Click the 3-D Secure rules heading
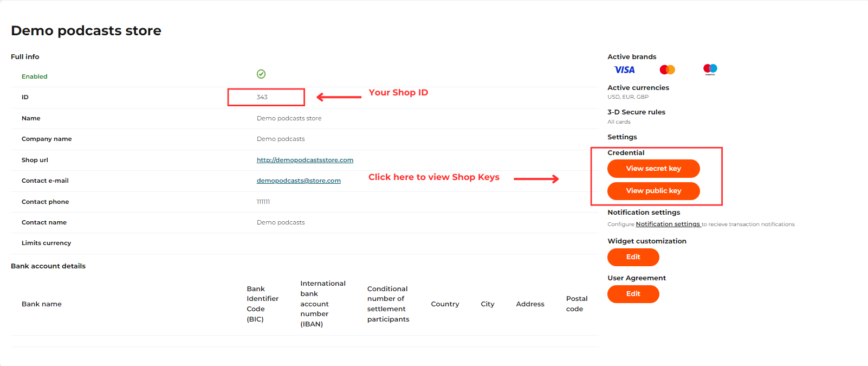This screenshot has width=868, height=366. (x=636, y=112)
